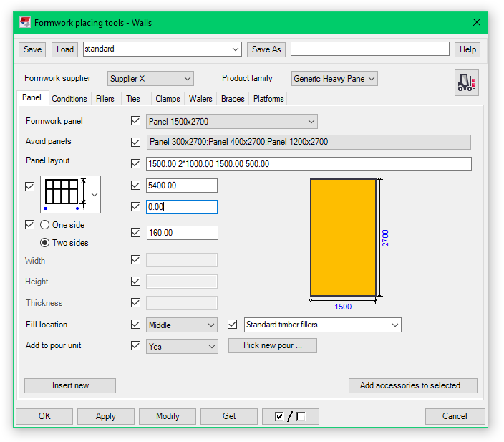Click the orange panel preview image
Screen dimensions: 504x442
343,237
